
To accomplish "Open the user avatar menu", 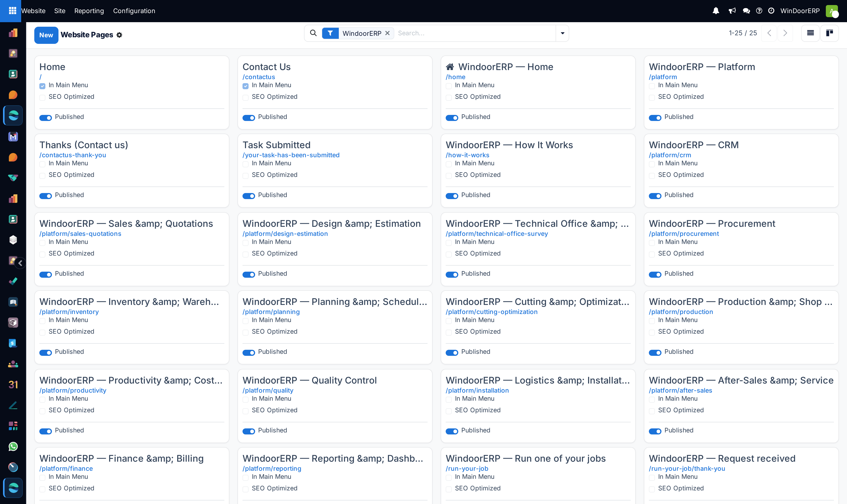I will (x=832, y=11).
